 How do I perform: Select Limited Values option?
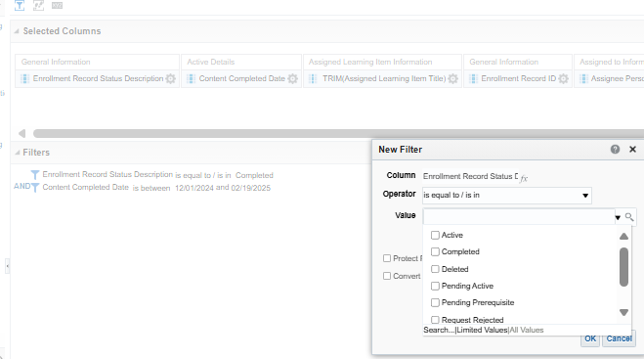(x=482, y=330)
